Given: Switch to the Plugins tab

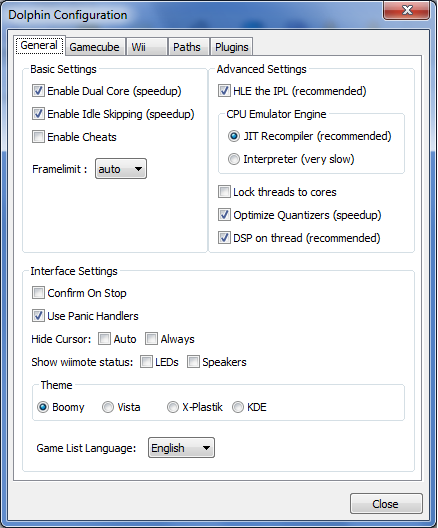Looking at the screenshot, I should [x=232, y=47].
